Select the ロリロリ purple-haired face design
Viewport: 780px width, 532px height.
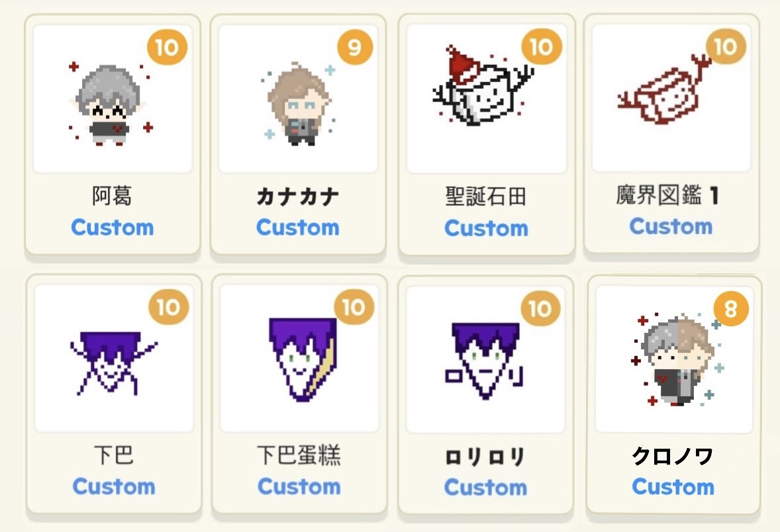click(485, 360)
